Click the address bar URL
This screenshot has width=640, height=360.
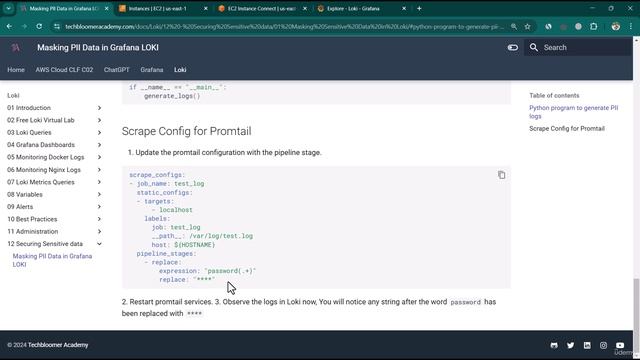click(284, 27)
